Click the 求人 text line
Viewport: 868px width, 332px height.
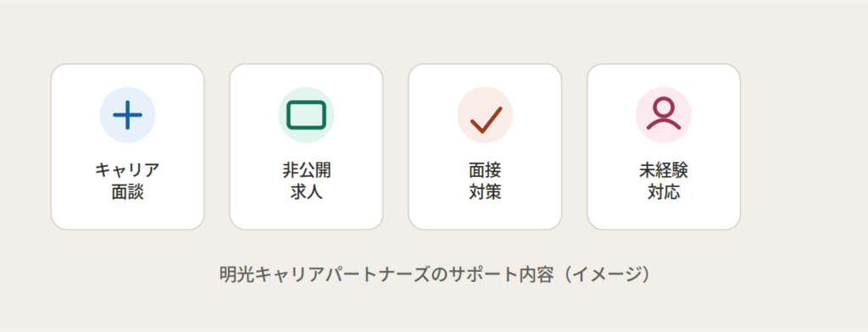[x=306, y=191]
